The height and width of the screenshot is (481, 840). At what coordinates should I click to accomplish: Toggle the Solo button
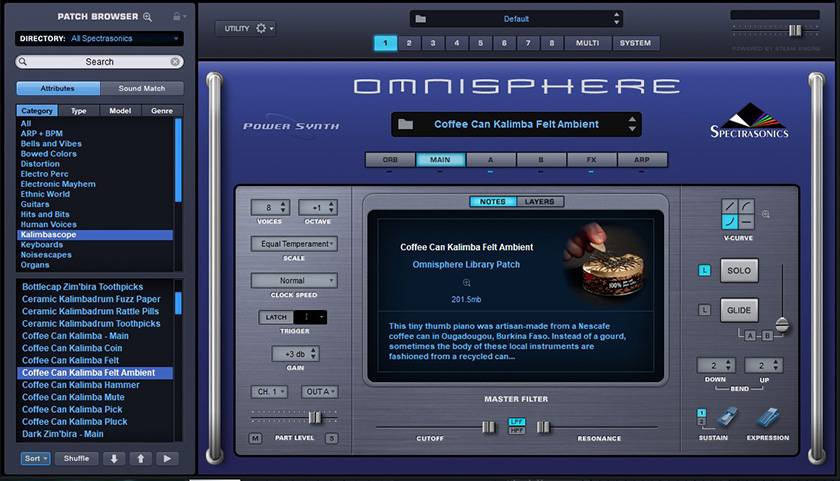click(739, 270)
